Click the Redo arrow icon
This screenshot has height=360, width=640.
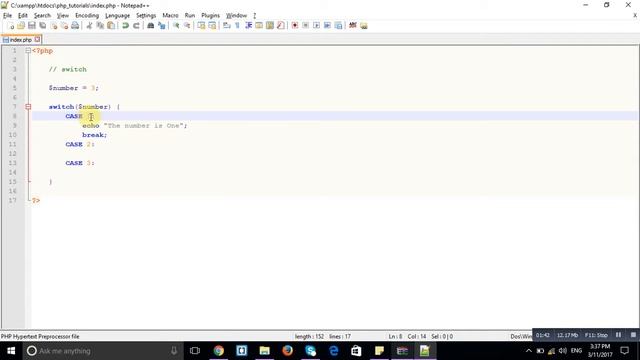point(136,26)
